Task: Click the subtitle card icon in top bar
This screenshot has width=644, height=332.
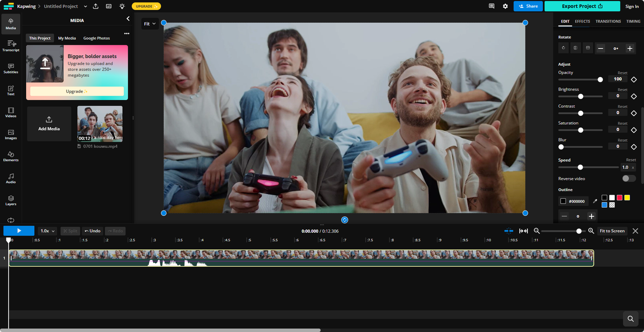Action: 109,6
